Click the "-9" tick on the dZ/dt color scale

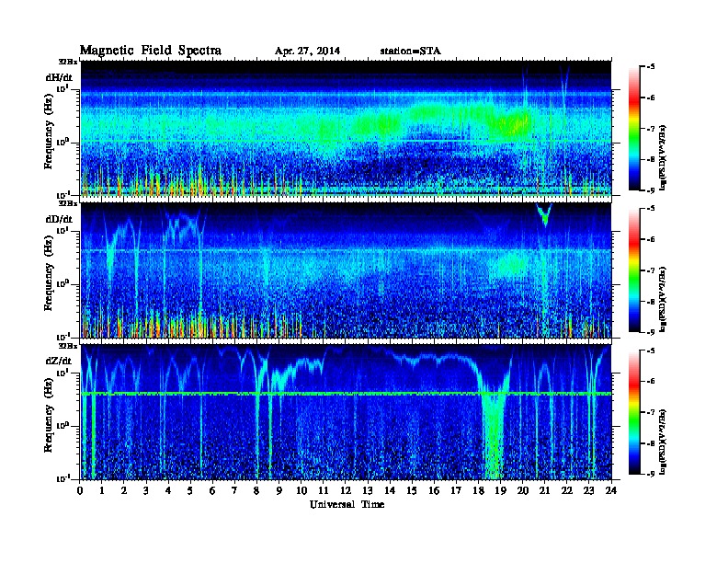[x=651, y=474]
